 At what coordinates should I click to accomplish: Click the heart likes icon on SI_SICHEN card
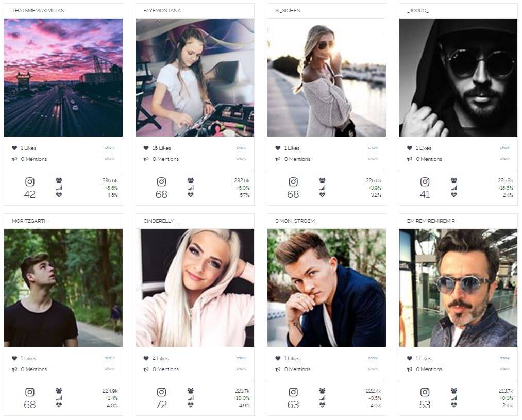(x=278, y=148)
